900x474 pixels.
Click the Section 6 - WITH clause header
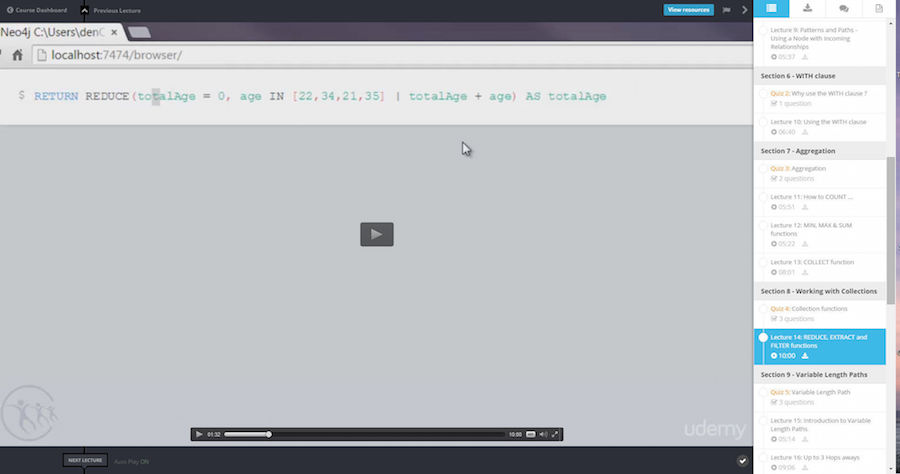point(820,76)
